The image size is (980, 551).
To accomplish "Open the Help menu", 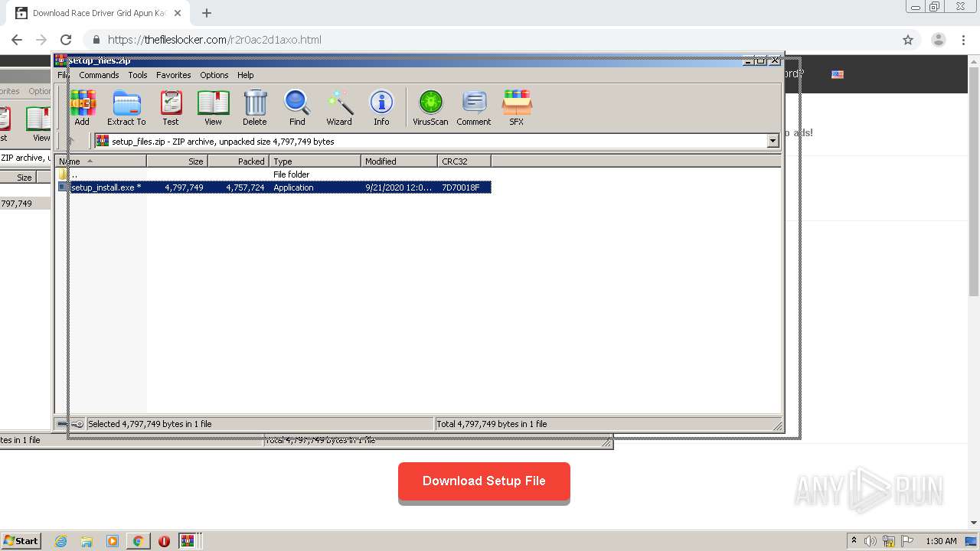I will pyautogui.click(x=246, y=75).
